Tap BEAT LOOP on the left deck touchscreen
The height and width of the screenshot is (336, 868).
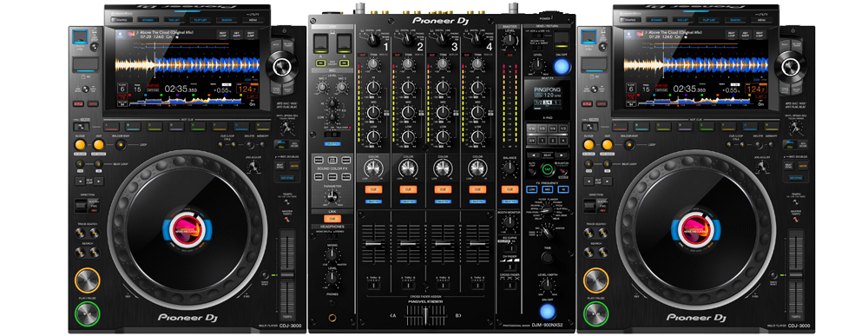pyautogui.click(x=222, y=35)
